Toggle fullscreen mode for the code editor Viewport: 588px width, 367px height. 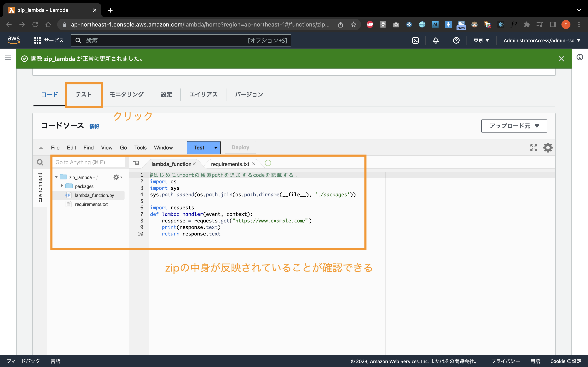coord(533,147)
